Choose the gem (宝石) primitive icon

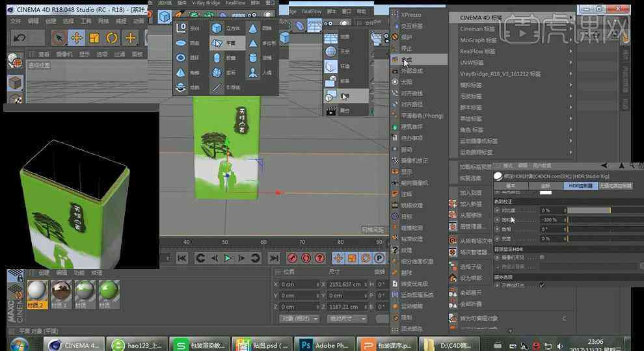[217, 73]
